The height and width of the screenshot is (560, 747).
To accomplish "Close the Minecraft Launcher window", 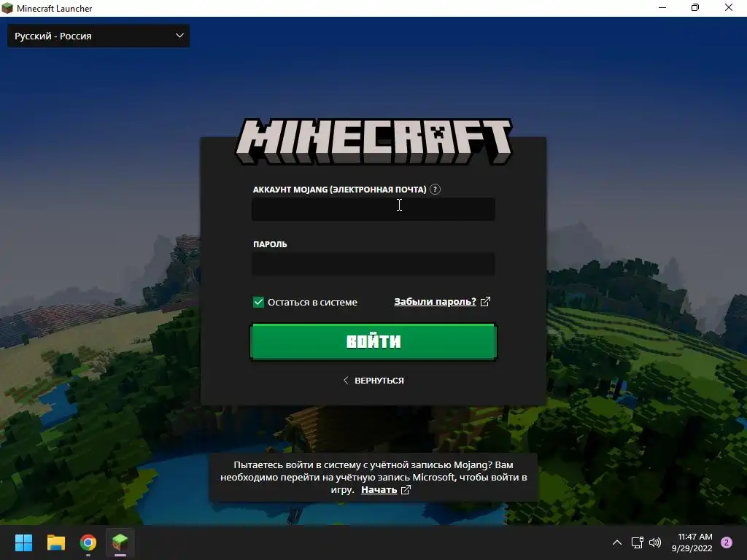I will pyautogui.click(x=729, y=7).
